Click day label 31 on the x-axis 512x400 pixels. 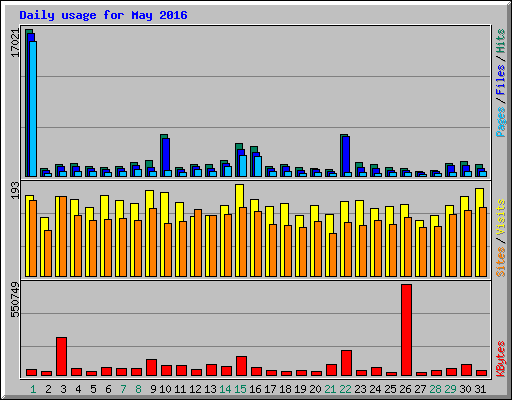pos(480,389)
